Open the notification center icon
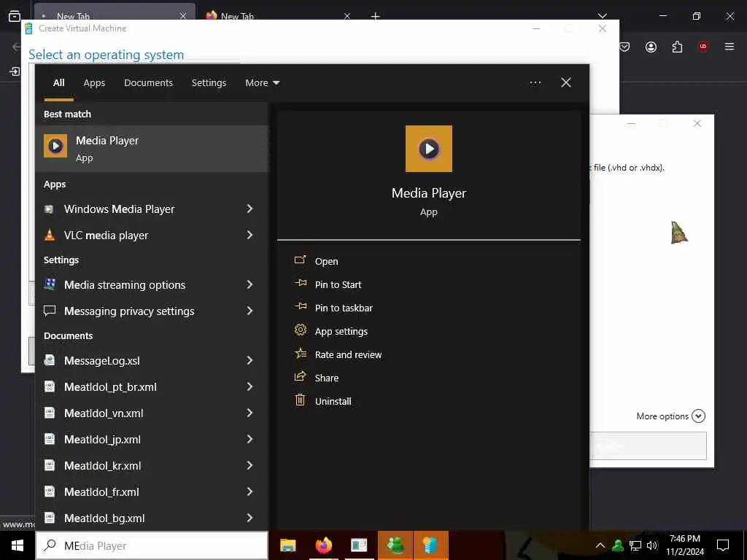The height and width of the screenshot is (560, 747). [x=723, y=545]
